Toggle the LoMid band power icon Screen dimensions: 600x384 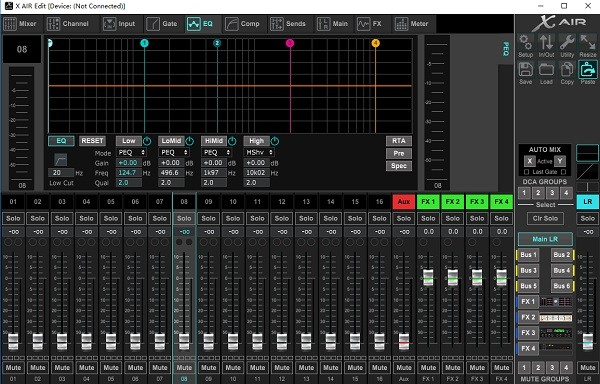click(190, 141)
